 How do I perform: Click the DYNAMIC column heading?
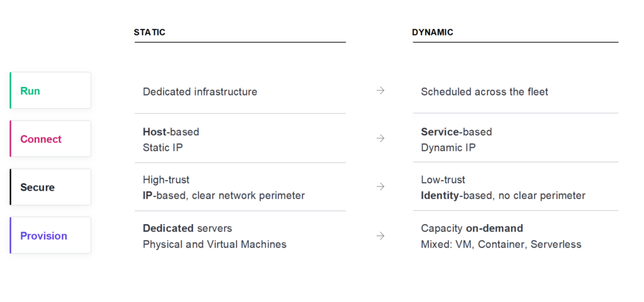(433, 33)
